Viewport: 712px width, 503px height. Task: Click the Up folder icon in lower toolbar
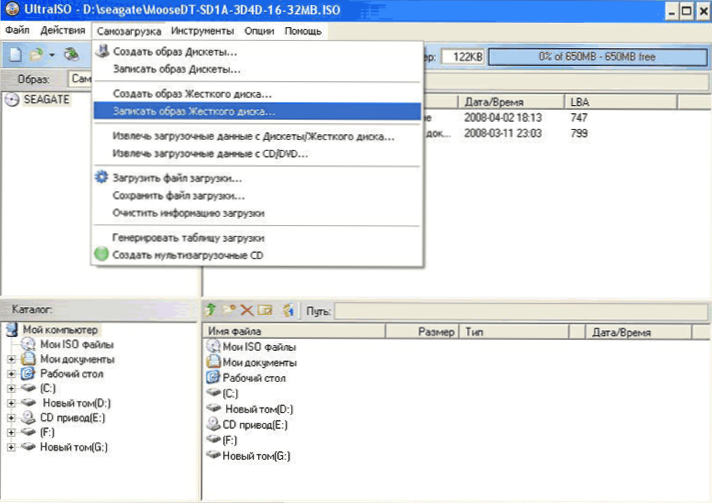(210, 310)
